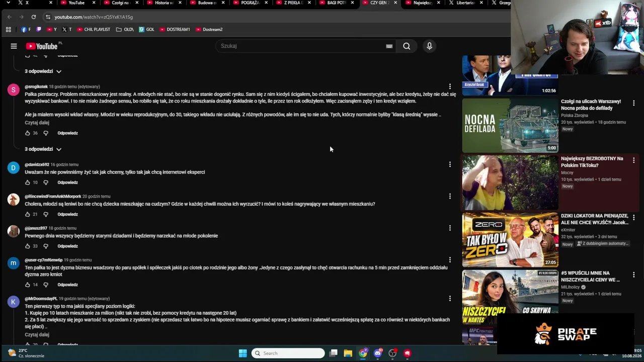
Task: Open the Windows Start menu
Action: (x=243, y=353)
